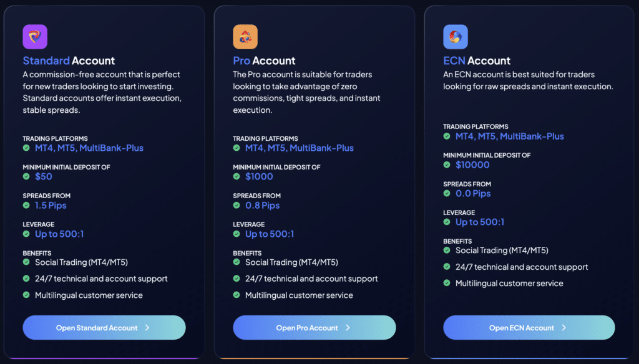Click the blue ECN Account icon
639x364 pixels.
(x=456, y=37)
